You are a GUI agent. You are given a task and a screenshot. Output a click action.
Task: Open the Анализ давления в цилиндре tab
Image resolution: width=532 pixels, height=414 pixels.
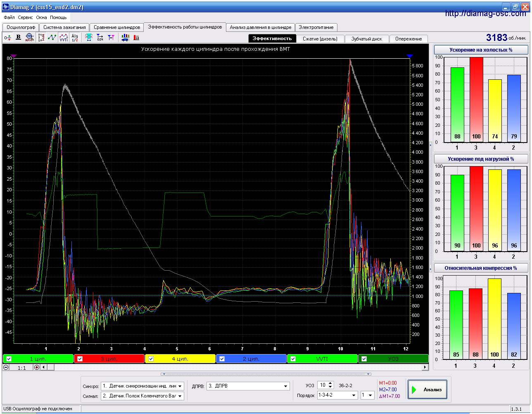click(261, 27)
